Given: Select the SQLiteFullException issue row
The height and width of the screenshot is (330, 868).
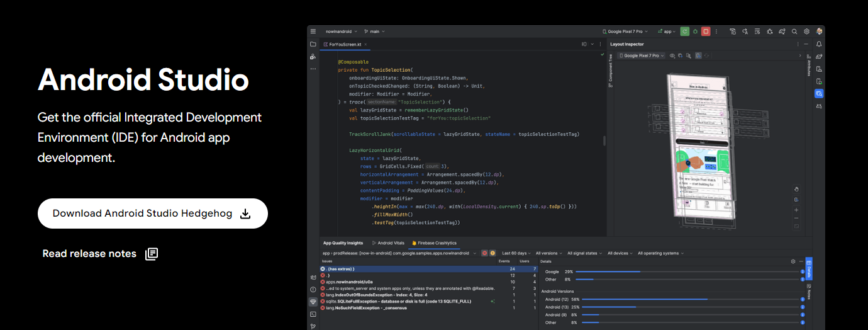Looking at the screenshot, I should pos(429,302).
